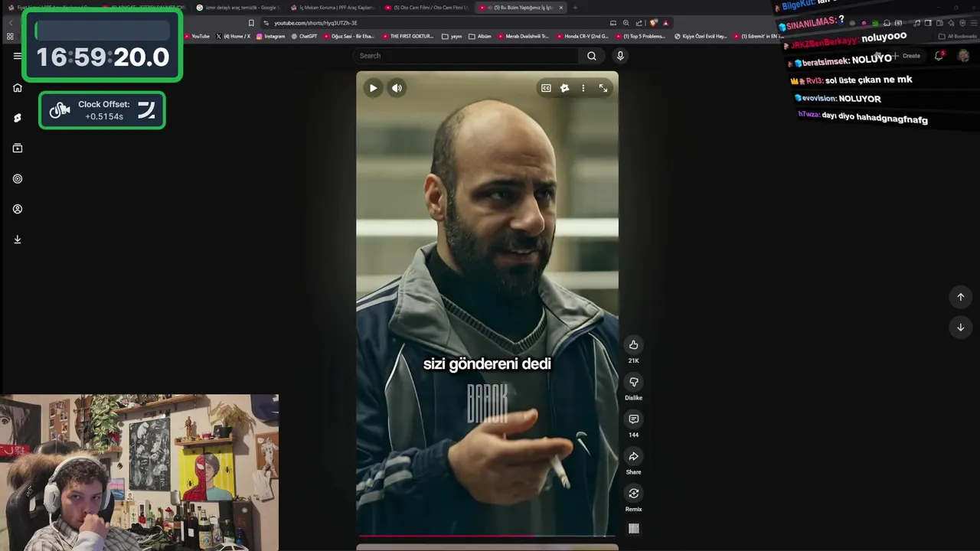Switch to the İç Mekan Koruma PPF tab

coord(332,8)
